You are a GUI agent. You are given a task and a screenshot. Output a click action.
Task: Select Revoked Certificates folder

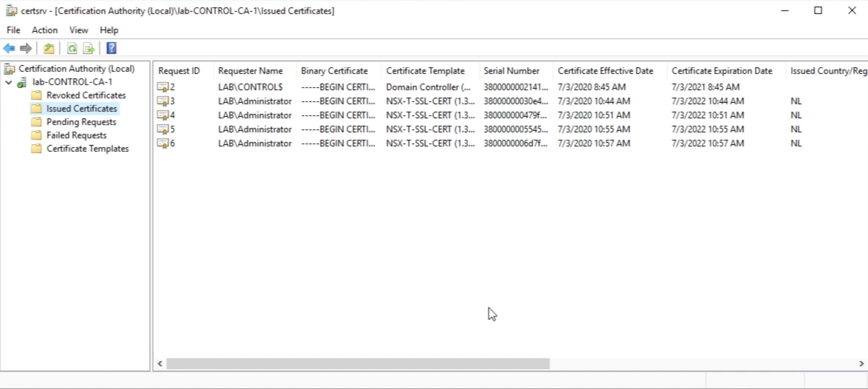point(86,95)
